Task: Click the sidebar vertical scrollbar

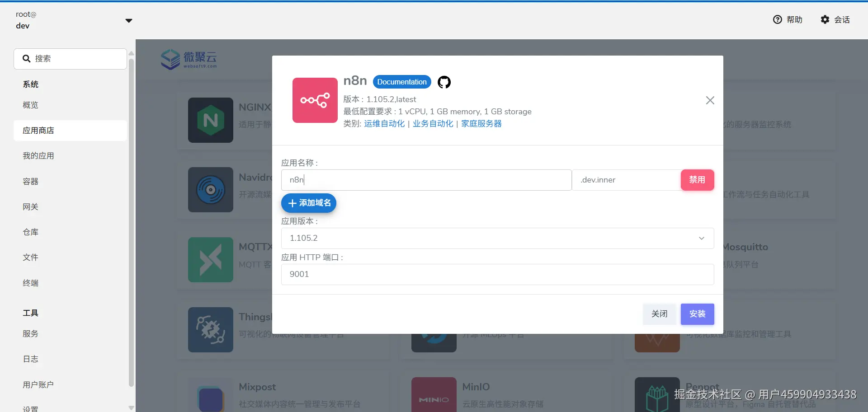Action: click(x=131, y=222)
